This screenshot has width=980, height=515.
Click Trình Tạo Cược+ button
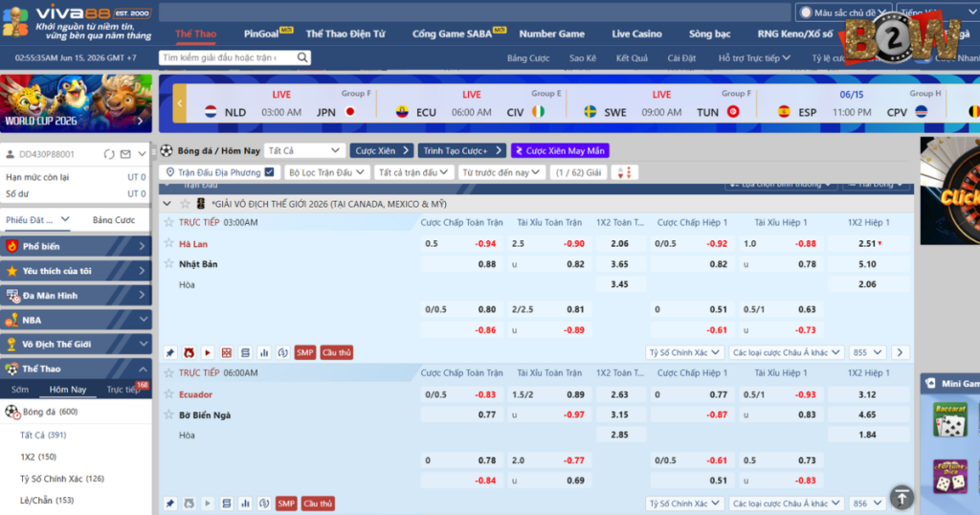(461, 150)
